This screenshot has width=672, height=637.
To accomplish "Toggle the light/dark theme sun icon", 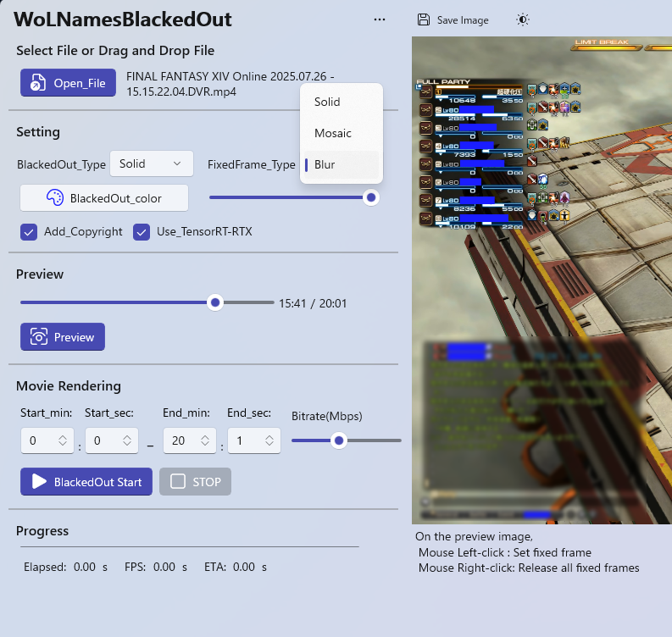I will coord(523,19).
